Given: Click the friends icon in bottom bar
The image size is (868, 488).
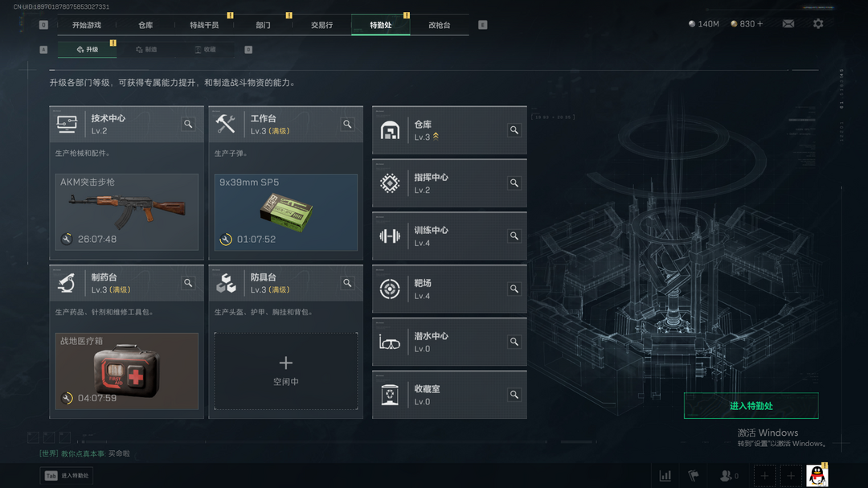Looking at the screenshot, I should click(728, 475).
